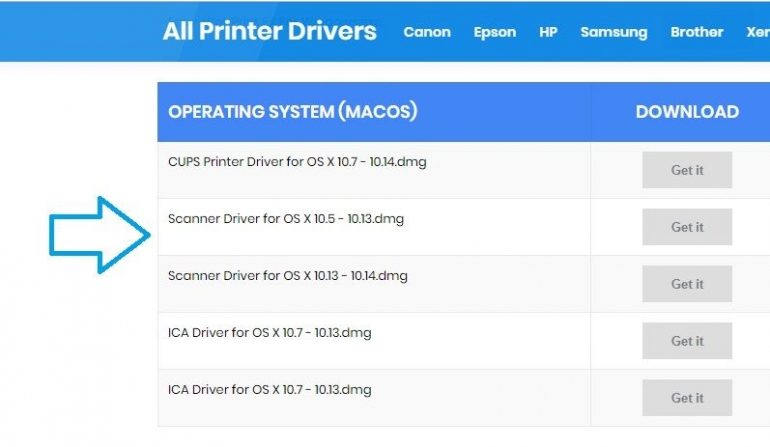Click the All Printer Drivers site logo
Viewport: 770px width, 447px height.
(x=270, y=31)
